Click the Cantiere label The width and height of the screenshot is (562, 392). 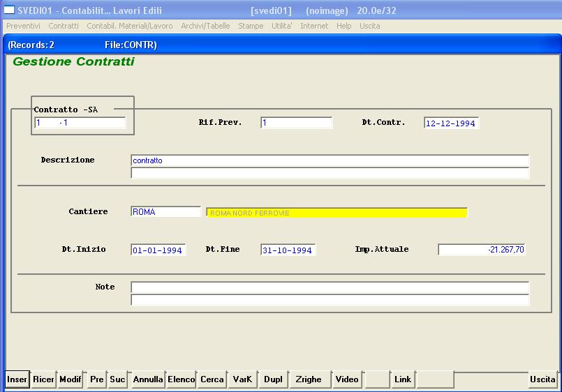click(x=88, y=211)
